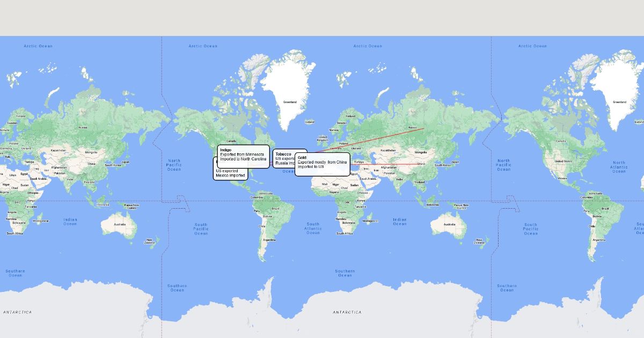Select the Gold info window title
Screen dimensions: 644x338
pos(302,157)
